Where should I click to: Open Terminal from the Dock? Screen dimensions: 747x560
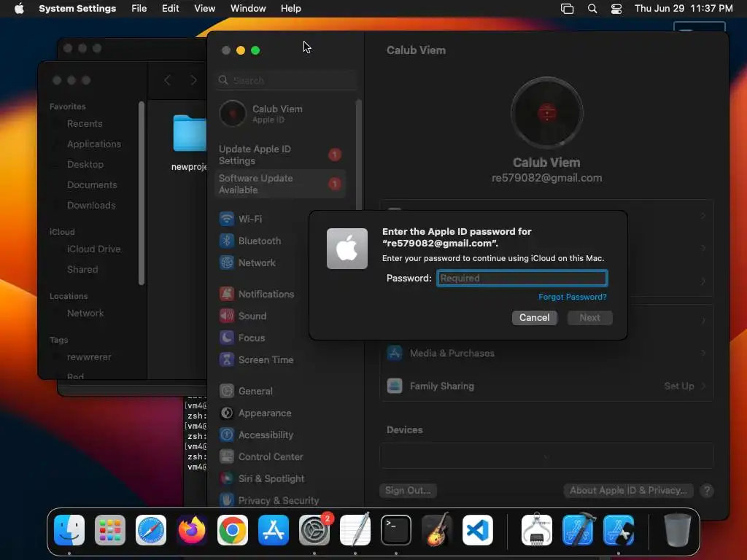[396, 530]
